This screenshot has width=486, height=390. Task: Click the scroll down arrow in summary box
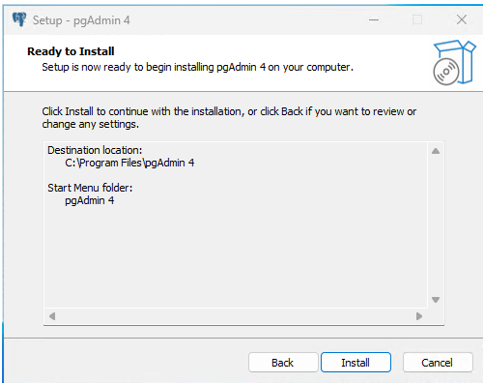pyautogui.click(x=435, y=300)
